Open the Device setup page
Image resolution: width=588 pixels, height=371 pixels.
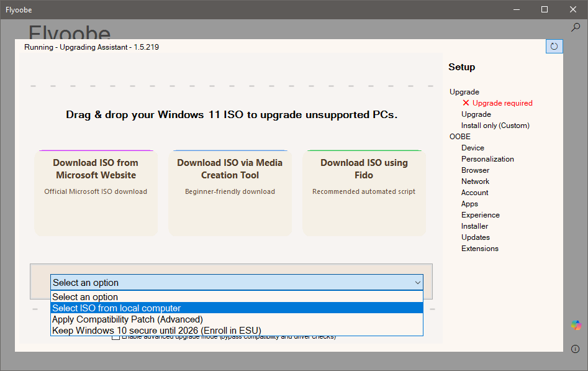pos(473,147)
